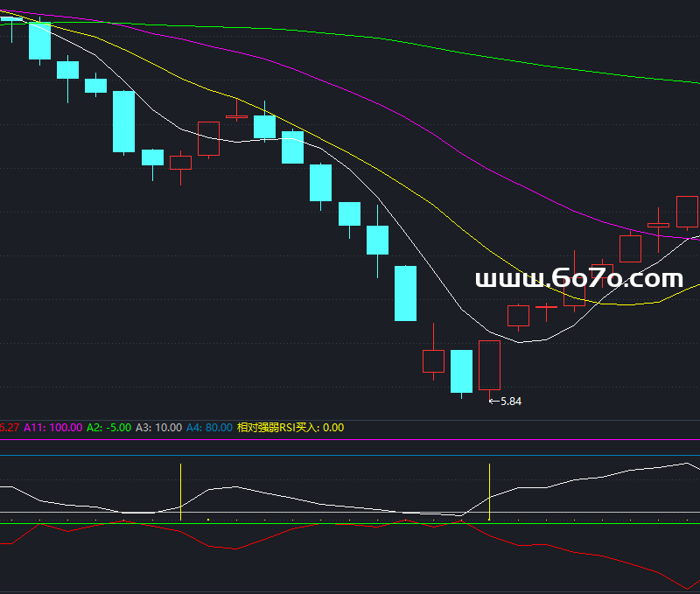Click the left RSI buy signal vertical line
The width and height of the screenshot is (700, 594).
(x=181, y=490)
